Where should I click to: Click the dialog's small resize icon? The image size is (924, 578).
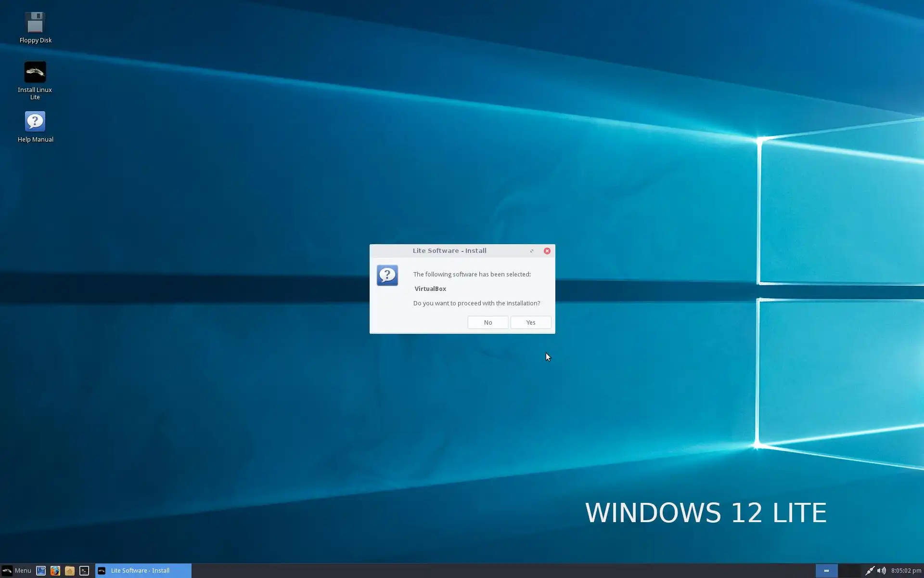[532, 251]
